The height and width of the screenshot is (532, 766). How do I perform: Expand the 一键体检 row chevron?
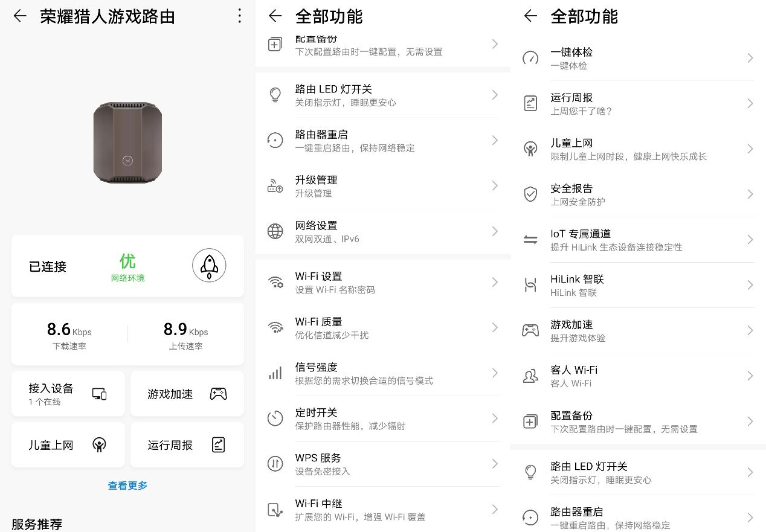[750, 58]
